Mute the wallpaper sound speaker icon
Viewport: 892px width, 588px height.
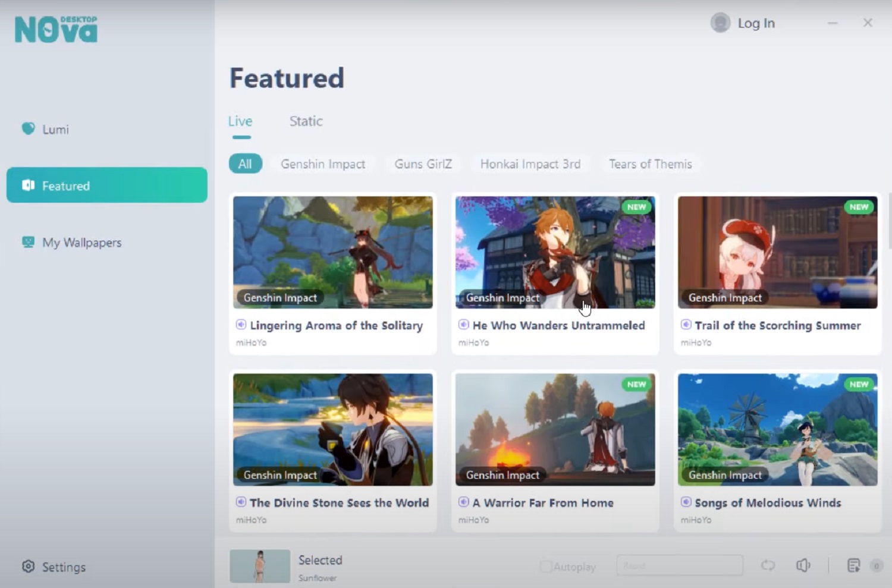click(x=803, y=565)
